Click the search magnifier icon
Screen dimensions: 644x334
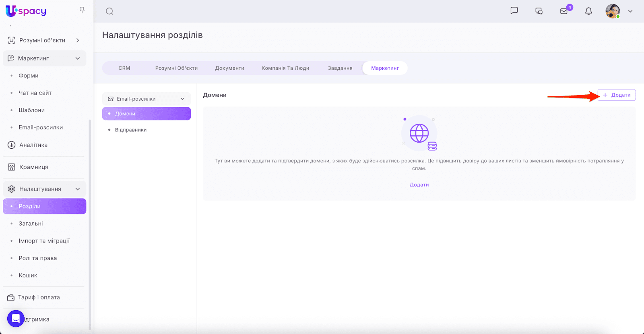click(x=109, y=11)
